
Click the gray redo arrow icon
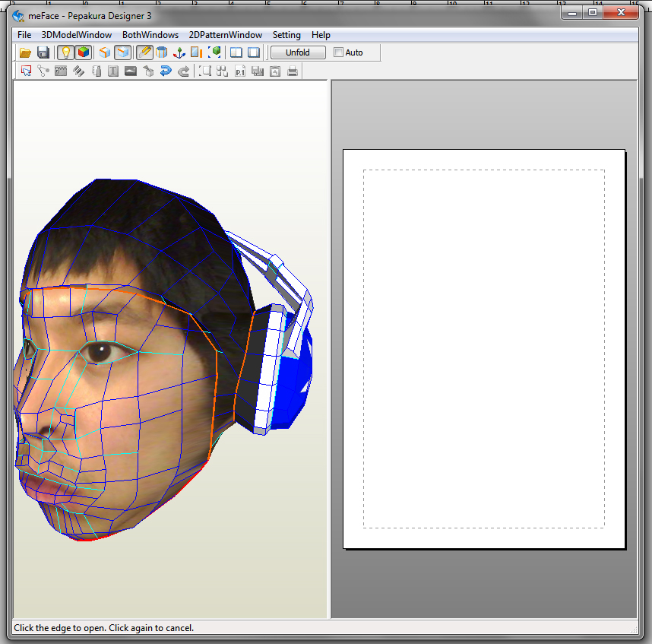183,71
